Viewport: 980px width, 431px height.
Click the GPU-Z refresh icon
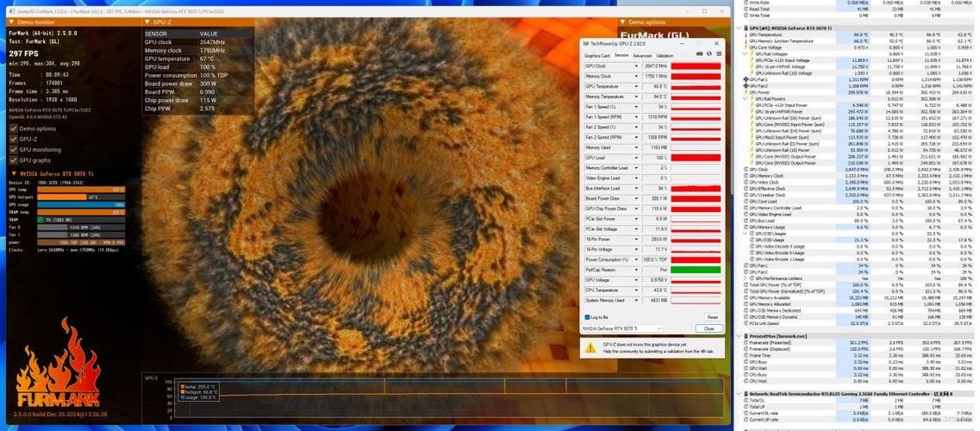point(708,55)
